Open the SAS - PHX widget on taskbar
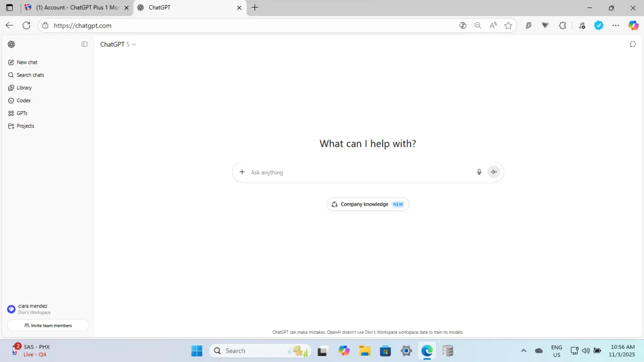Viewport: 644px width, 362px height. 31,350
